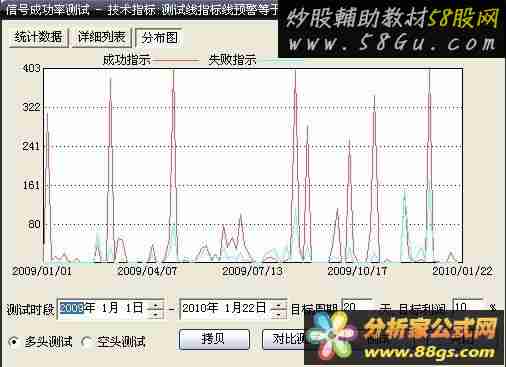Viewport: 506px width, 367px height.
Task: Click the highlighted 2009 year in start date
Action: 71,308
